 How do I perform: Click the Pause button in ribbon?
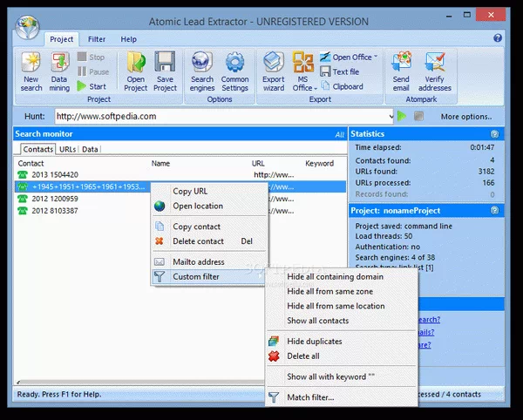point(93,71)
